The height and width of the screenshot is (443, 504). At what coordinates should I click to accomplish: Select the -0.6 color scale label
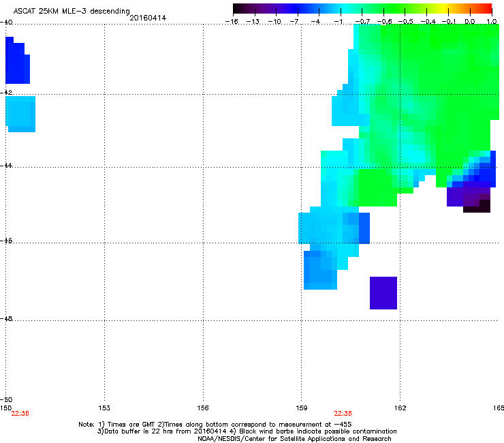[x=384, y=22]
